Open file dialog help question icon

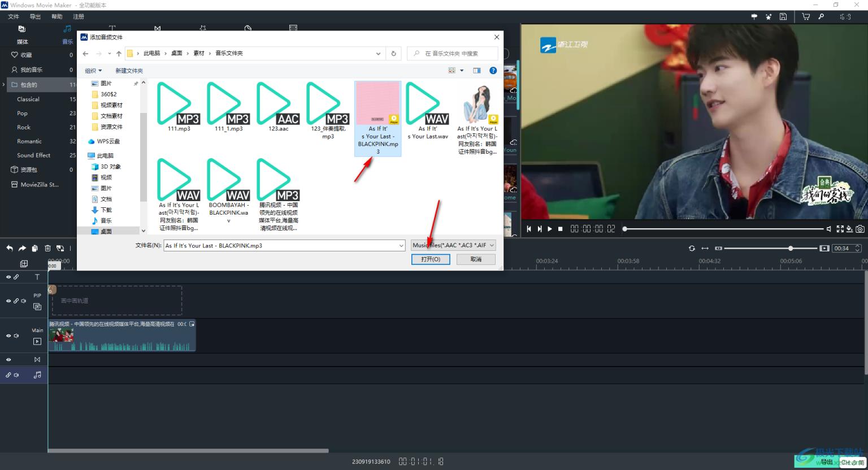493,71
